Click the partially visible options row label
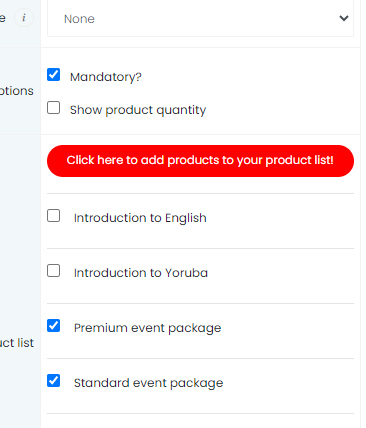 pyautogui.click(x=17, y=91)
